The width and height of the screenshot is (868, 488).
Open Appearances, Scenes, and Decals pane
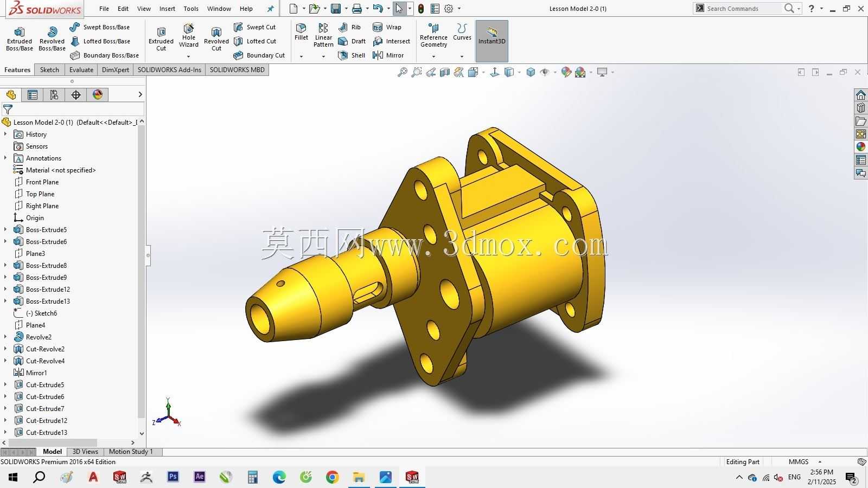point(861,147)
